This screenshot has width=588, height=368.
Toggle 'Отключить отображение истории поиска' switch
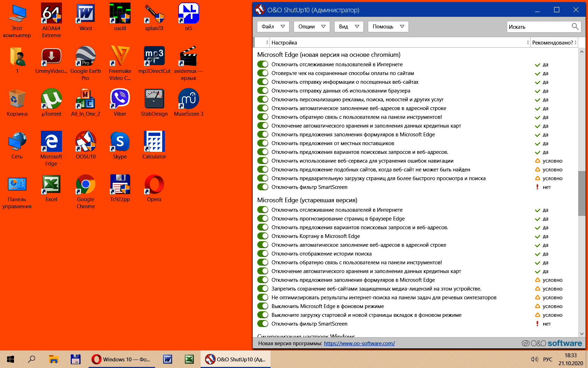click(x=262, y=254)
